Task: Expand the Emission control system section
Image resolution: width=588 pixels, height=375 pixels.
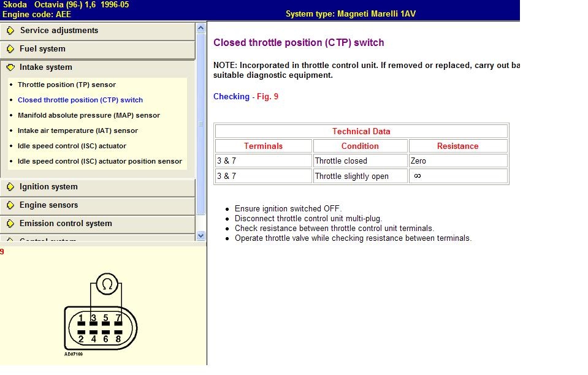Action: coord(97,224)
